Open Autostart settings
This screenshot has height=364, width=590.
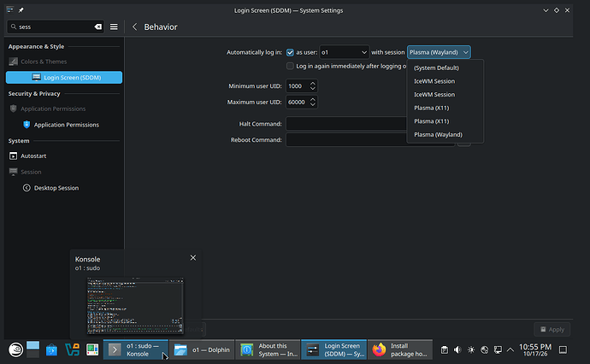[64, 156]
